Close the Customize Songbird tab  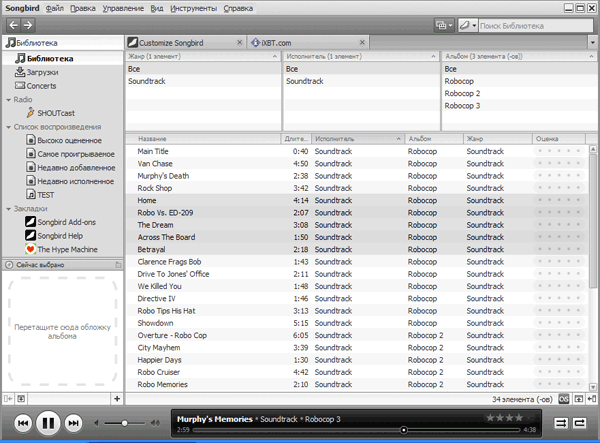click(x=240, y=42)
